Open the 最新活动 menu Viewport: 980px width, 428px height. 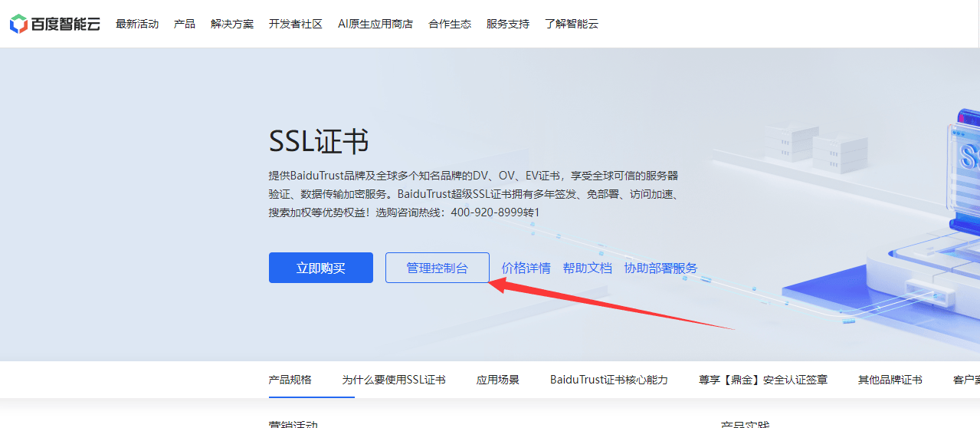point(137,24)
